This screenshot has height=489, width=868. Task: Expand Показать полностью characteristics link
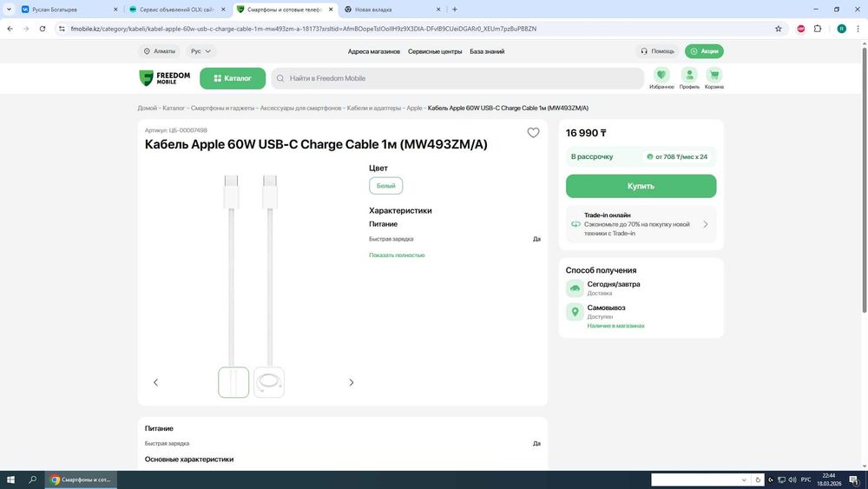pos(397,255)
